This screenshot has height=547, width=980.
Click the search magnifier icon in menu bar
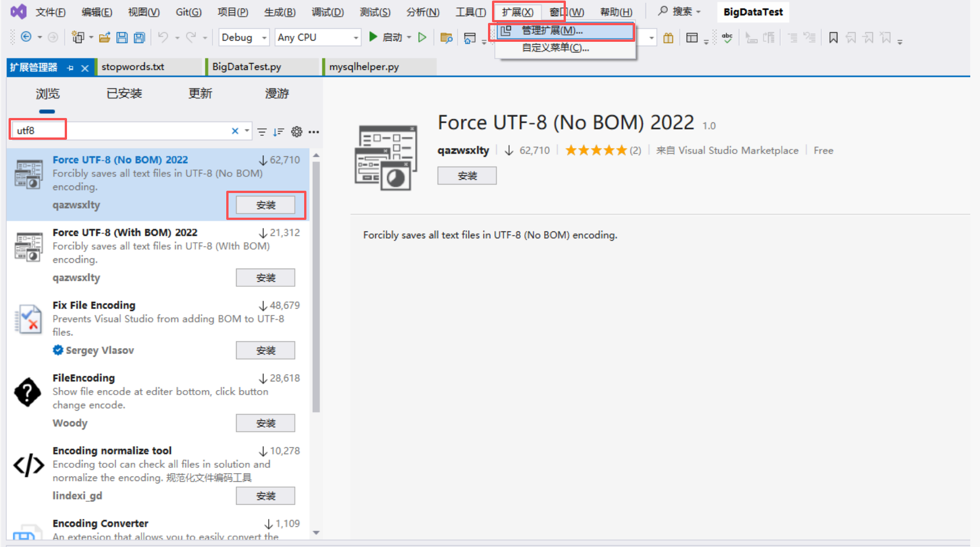click(663, 11)
